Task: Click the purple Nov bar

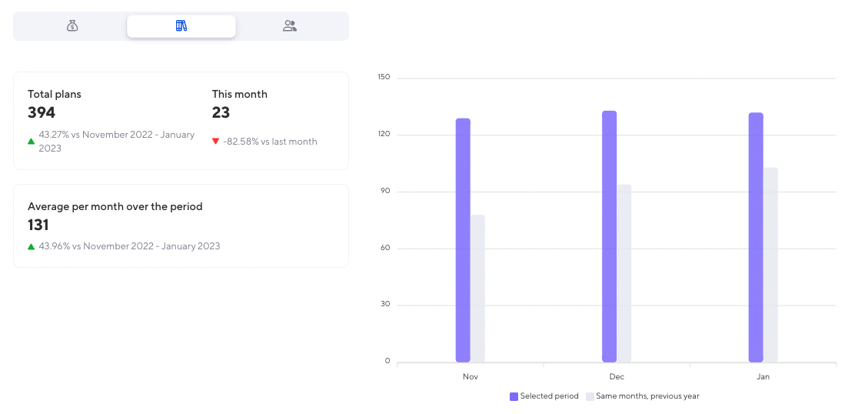Action: click(x=463, y=240)
